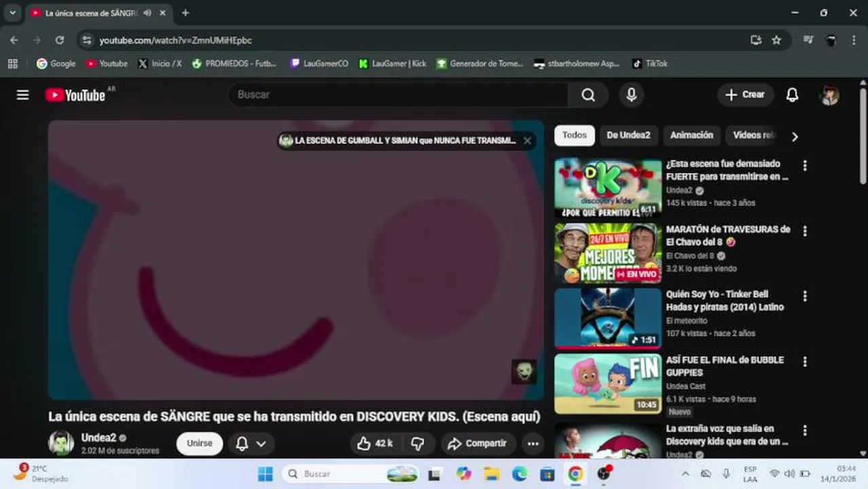Open Windows Start menu
Screen dimensions: 868x489
265,473
